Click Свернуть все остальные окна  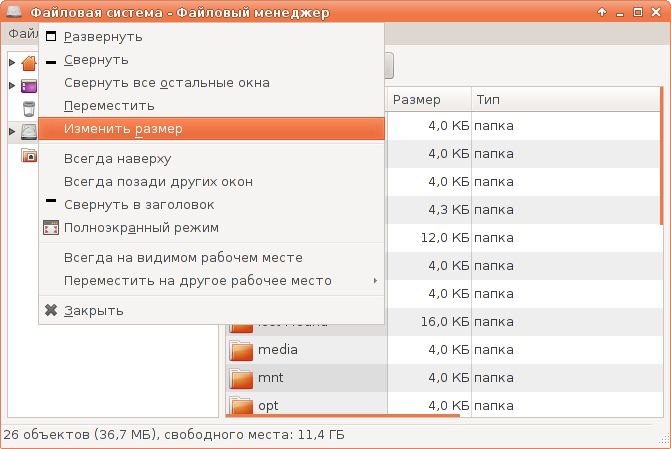pyautogui.click(x=211, y=83)
